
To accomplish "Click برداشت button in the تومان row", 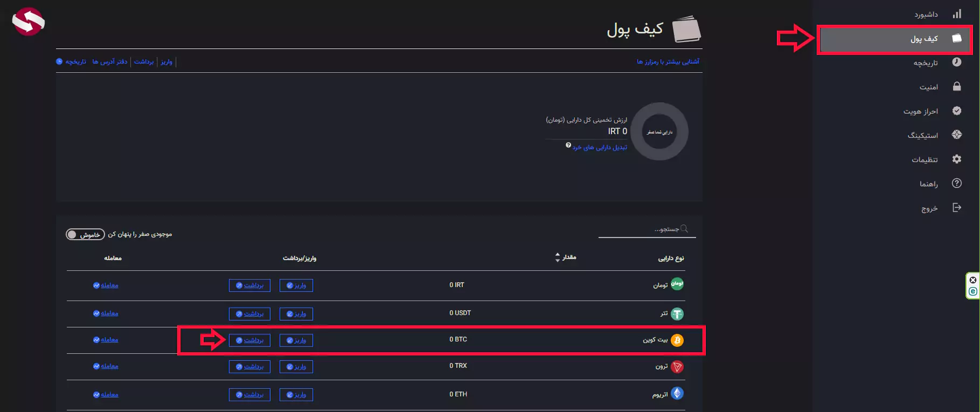I will [x=249, y=285].
